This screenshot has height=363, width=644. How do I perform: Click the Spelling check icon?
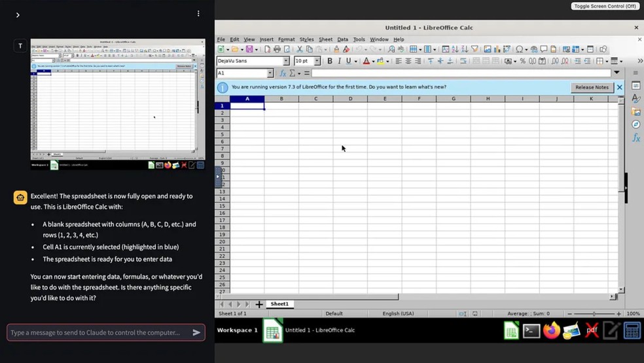pyautogui.click(x=401, y=49)
